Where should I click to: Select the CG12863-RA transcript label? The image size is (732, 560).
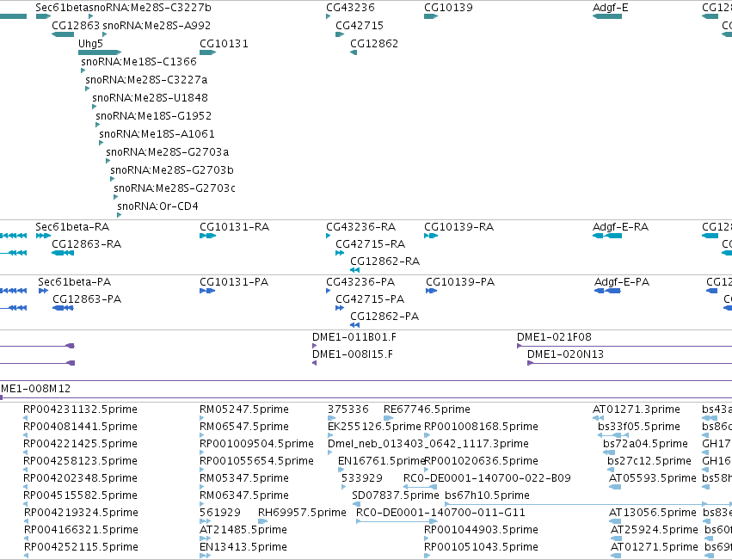[86, 244]
